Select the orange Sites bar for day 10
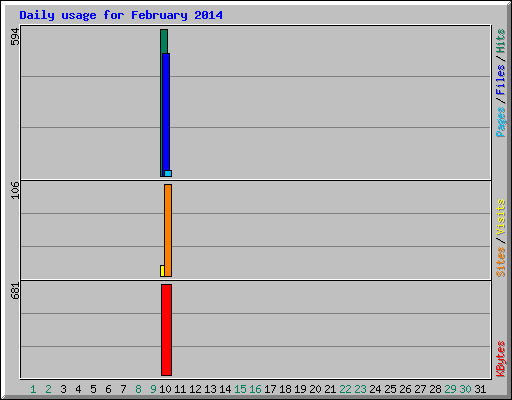512x400 pixels. 168,230
